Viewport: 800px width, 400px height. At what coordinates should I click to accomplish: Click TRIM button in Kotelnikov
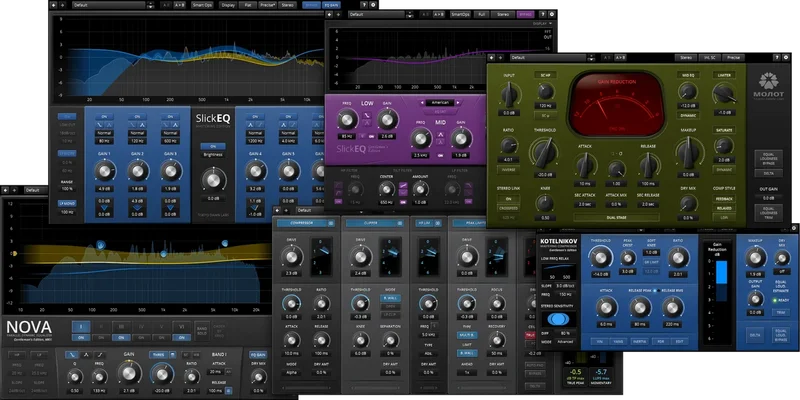coord(780,312)
